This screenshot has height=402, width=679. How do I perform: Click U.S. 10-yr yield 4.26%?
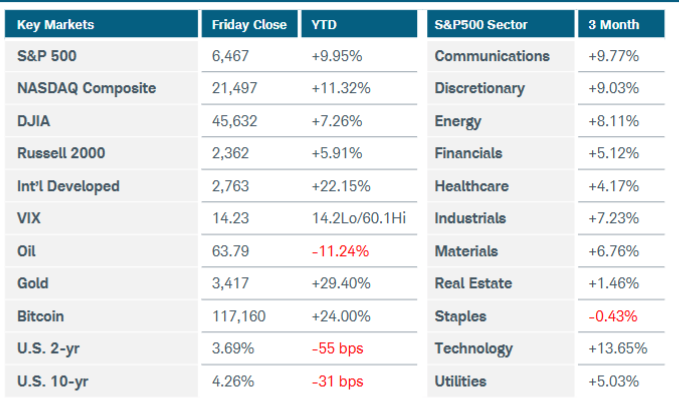click(x=231, y=381)
